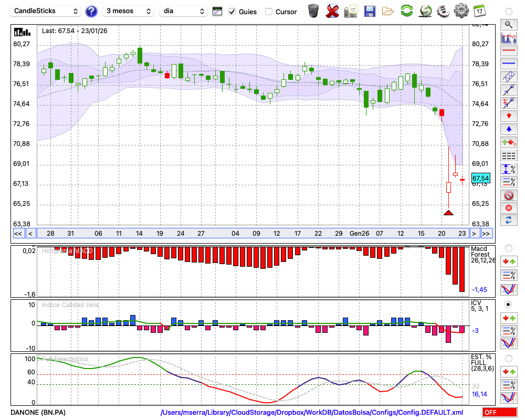The height and width of the screenshot is (420, 525).
Task: Uncheck the Guies checkbox
Action: coord(232,12)
